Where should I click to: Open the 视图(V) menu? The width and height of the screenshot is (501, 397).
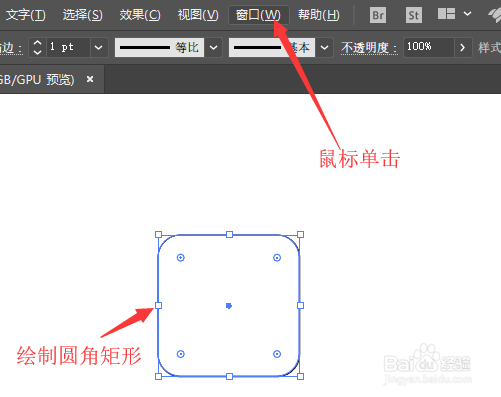198,15
